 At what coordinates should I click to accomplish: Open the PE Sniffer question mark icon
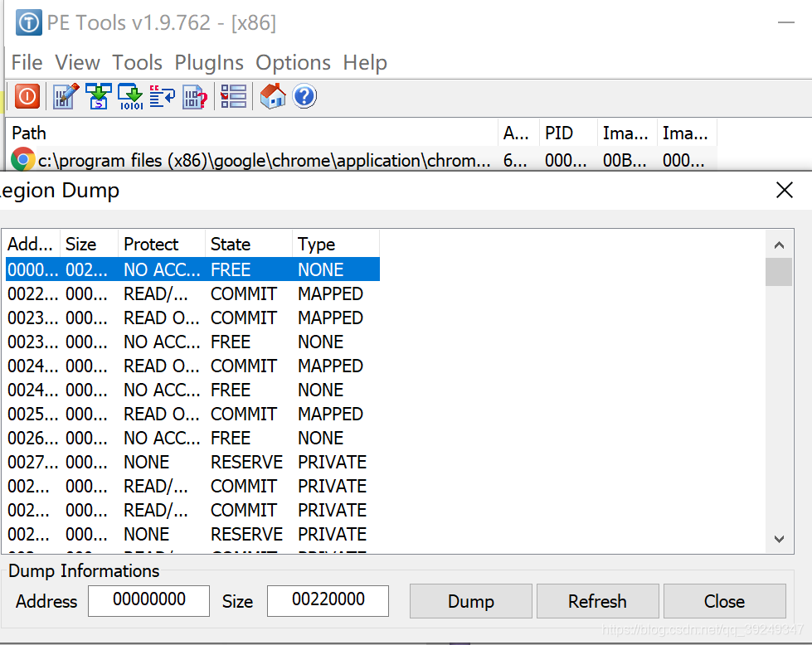[194, 96]
